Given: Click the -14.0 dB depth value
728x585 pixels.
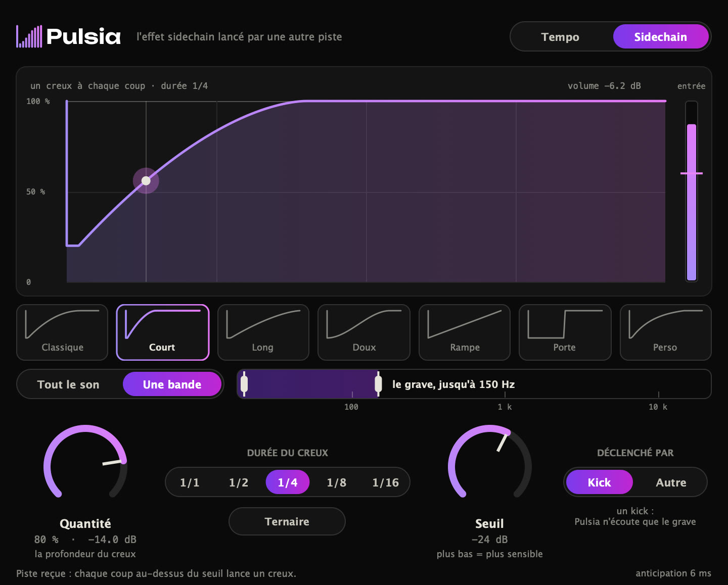Looking at the screenshot, I should (x=112, y=540).
